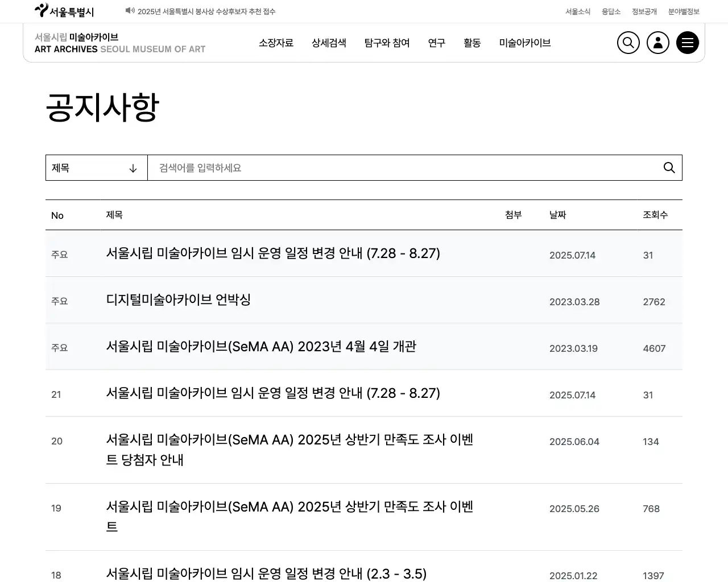Click the 공지사항 page heading
Viewport: 728px width, 582px height.
pyautogui.click(x=102, y=107)
